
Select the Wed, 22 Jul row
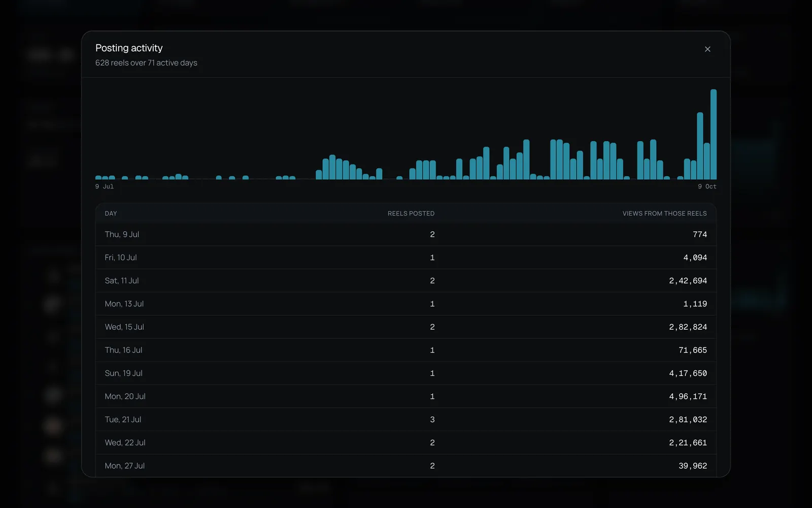[406, 442]
